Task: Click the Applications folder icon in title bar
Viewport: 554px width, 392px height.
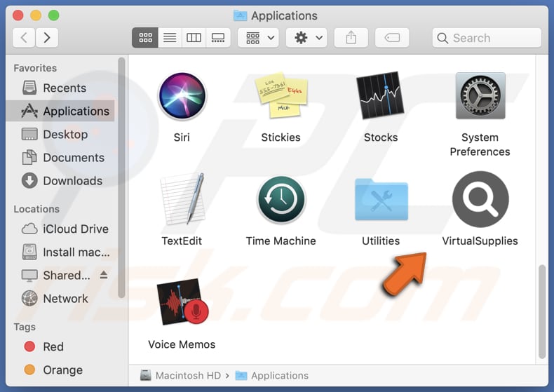Action: coord(241,15)
